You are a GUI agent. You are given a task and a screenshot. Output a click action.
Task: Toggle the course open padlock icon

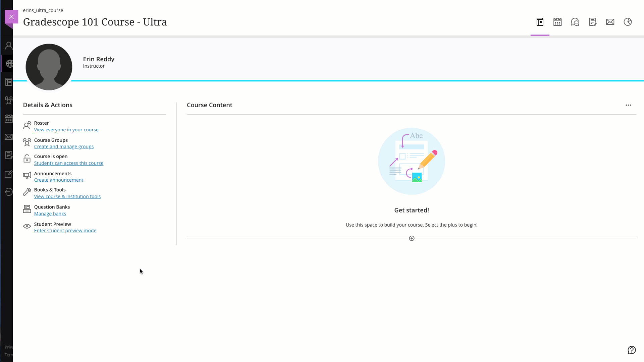(27, 159)
